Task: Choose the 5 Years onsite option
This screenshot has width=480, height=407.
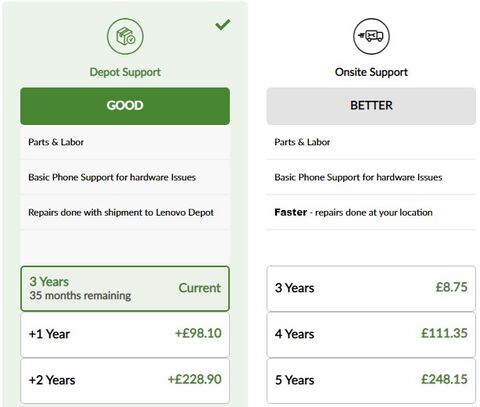Action: coord(371,380)
